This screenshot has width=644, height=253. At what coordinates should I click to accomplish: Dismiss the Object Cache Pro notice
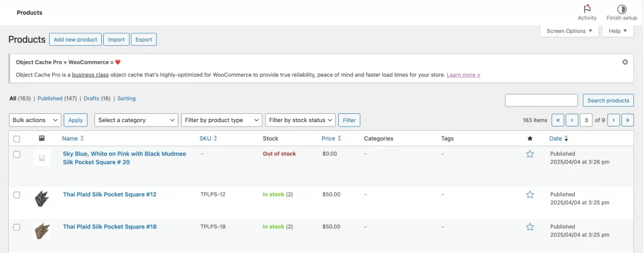coord(625,62)
